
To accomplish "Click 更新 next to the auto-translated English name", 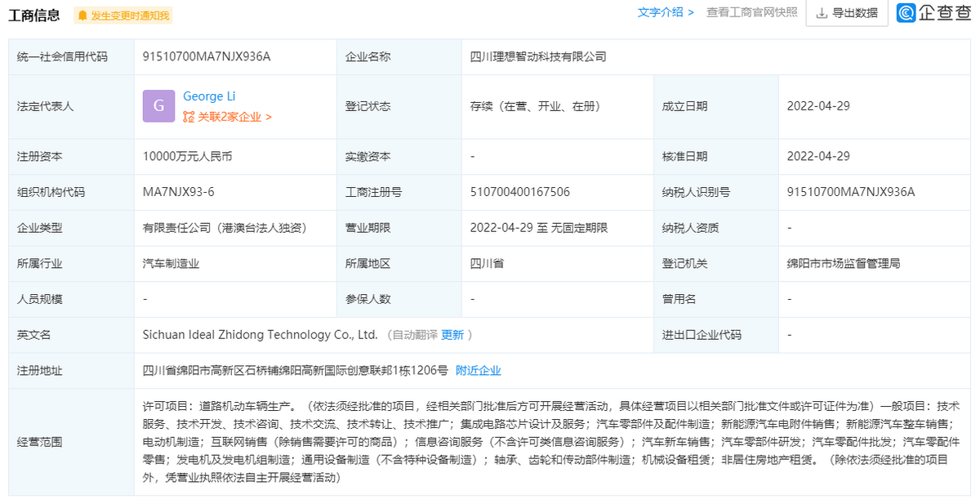I will click(x=452, y=335).
